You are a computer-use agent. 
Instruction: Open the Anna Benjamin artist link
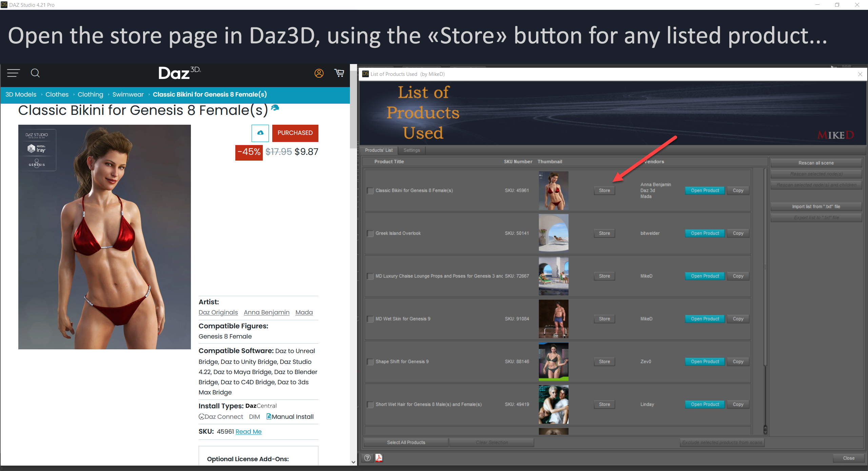coord(267,312)
